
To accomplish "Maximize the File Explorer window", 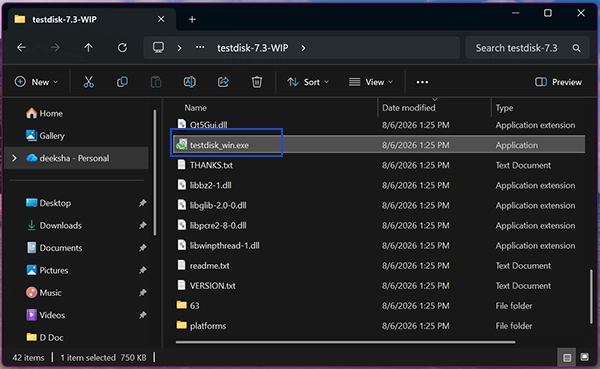I will [548, 13].
